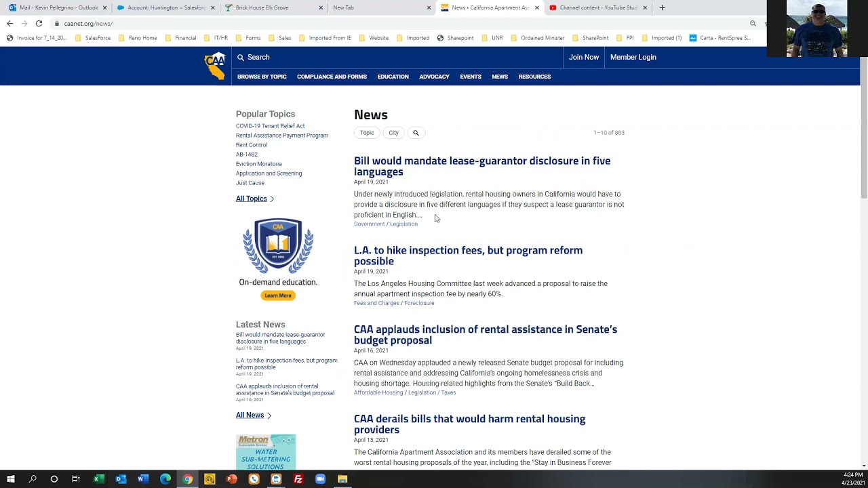Click the on-demand education badge image
Image resolution: width=868 pixels, height=488 pixels.
click(278, 246)
